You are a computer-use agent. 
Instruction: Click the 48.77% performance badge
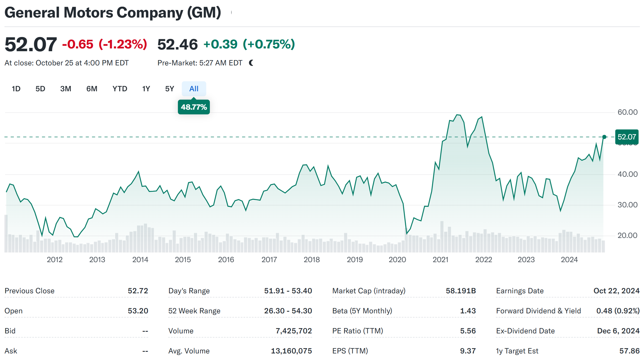194,107
